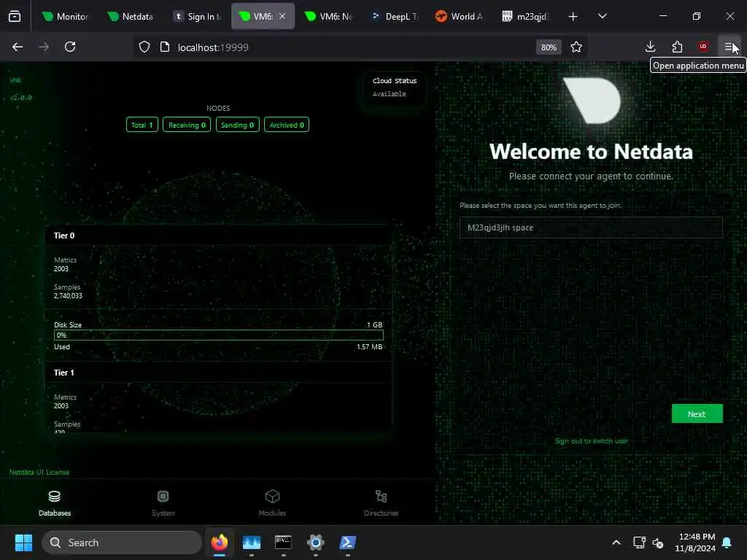Click the Receiving 0 nodes badge
Image resolution: width=747 pixels, height=560 pixels.
click(x=187, y=125)
